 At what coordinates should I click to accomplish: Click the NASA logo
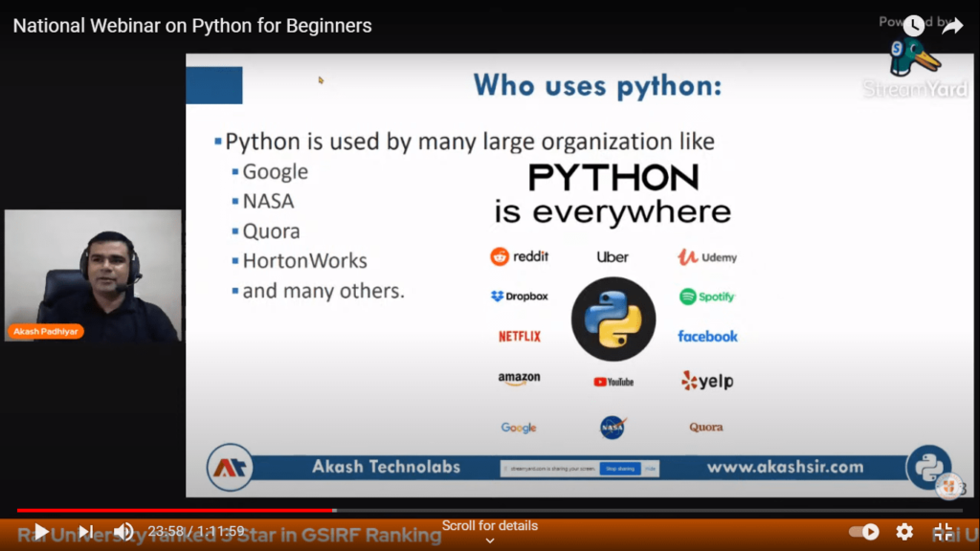[612, 428]
